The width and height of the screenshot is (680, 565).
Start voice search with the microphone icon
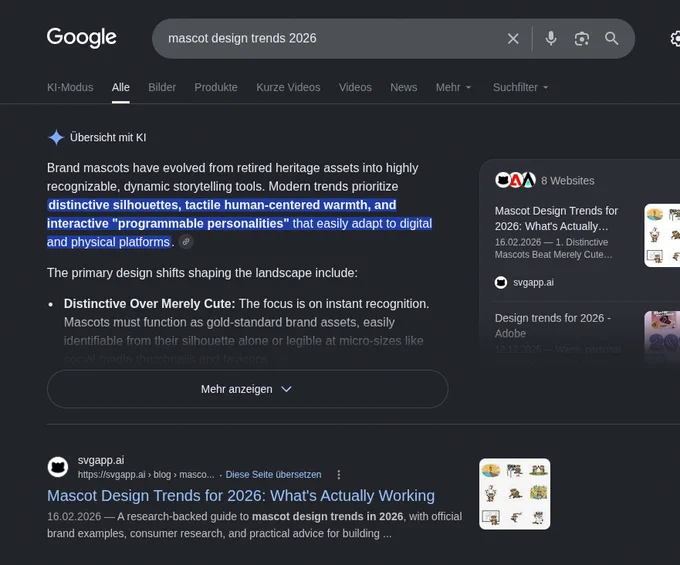click(x=551, y=39)
